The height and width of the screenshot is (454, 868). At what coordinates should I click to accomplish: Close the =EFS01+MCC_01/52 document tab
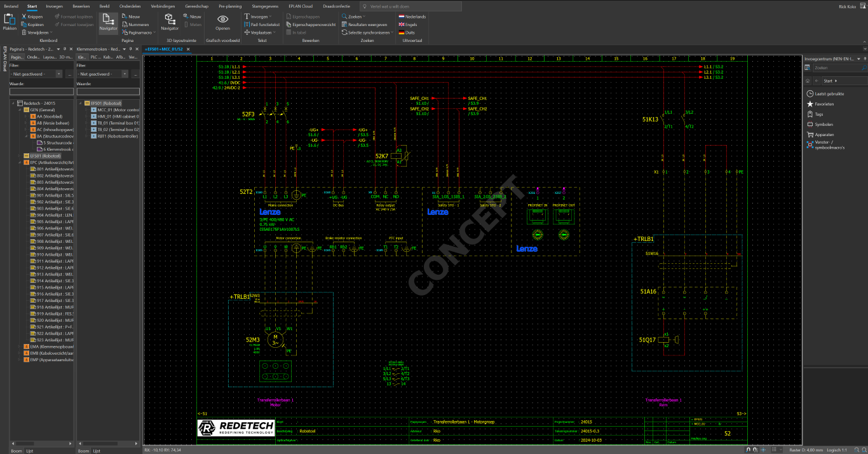click(x=189, y=48)
